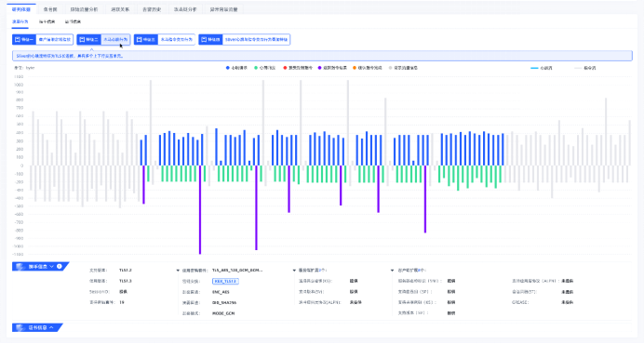This screenshot has width=644, height=344.
Task: Click the icon on the second feature tag
Action: click(x=82, y=39)
